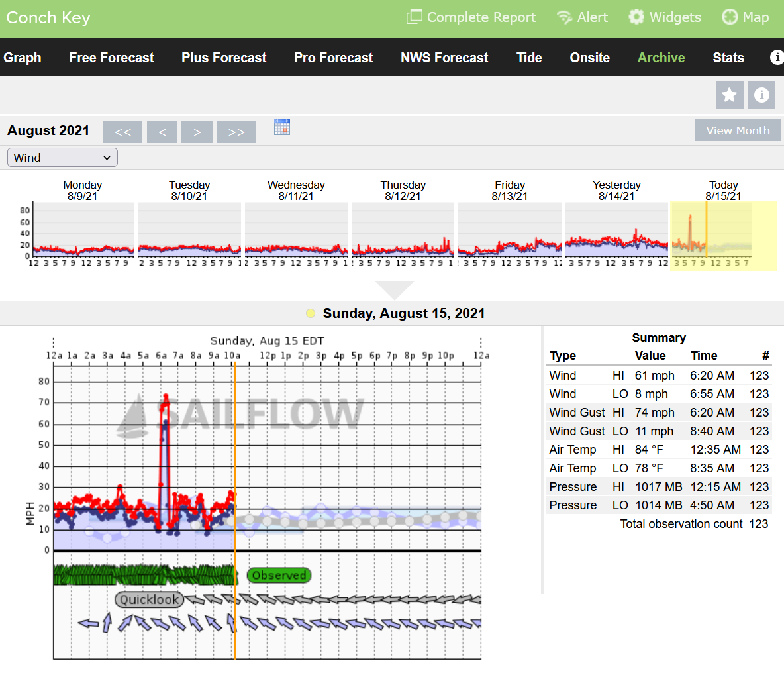Open the Free Forecast tab

[x=111, y=58]
